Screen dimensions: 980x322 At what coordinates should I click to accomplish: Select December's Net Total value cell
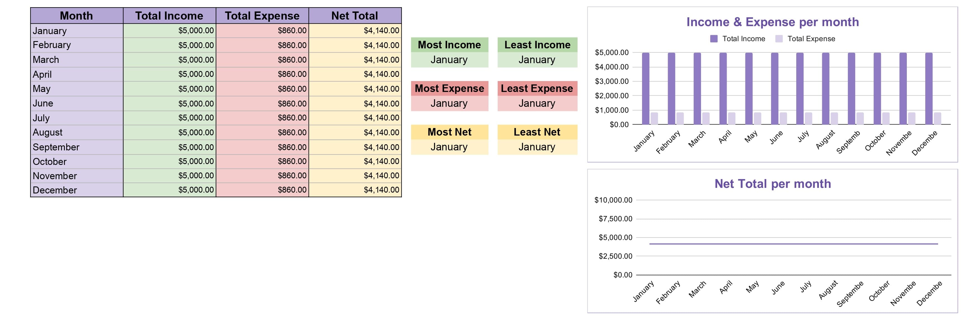tap(355, 190)
